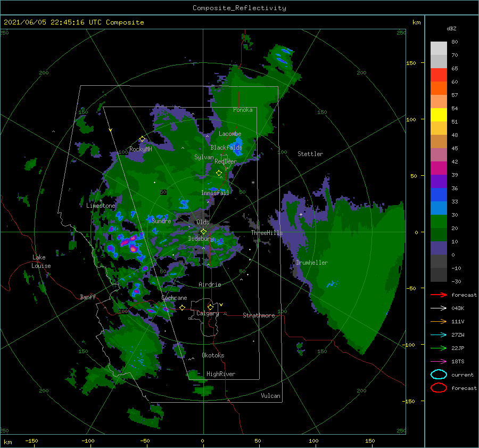Click the Lake Louise label
This screenshot has height=448, width=479.
coord(41,262)
